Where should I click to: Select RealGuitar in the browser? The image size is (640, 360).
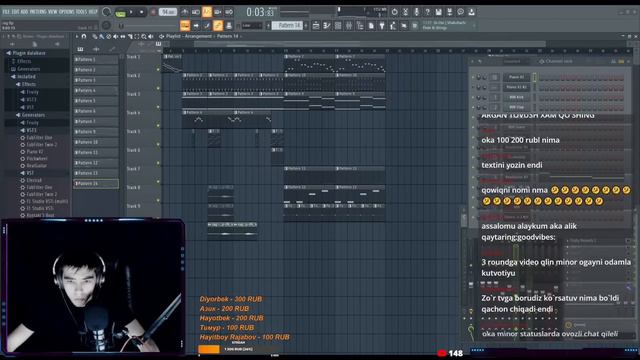click(x=36, y=166)
